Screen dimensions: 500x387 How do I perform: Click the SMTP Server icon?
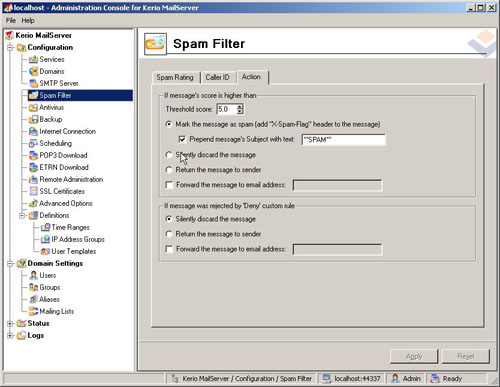33,83
